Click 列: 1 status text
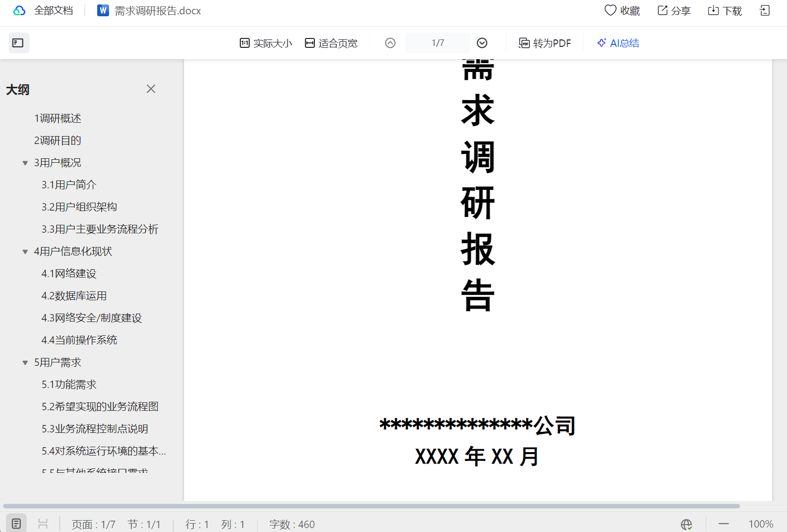The height and width of the screenshot is (532, 787). point(233,524)
